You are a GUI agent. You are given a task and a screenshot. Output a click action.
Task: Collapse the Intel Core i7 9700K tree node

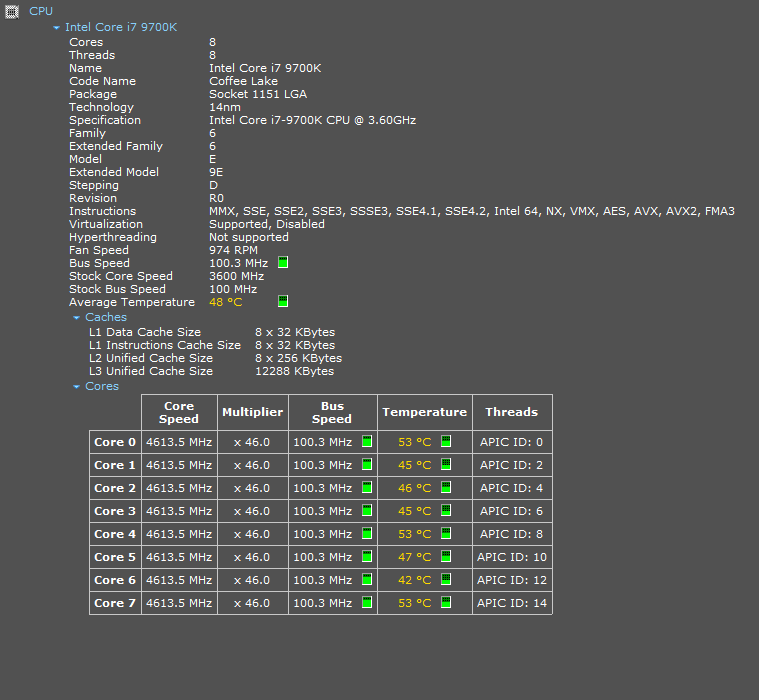click(x=57, y=28)
